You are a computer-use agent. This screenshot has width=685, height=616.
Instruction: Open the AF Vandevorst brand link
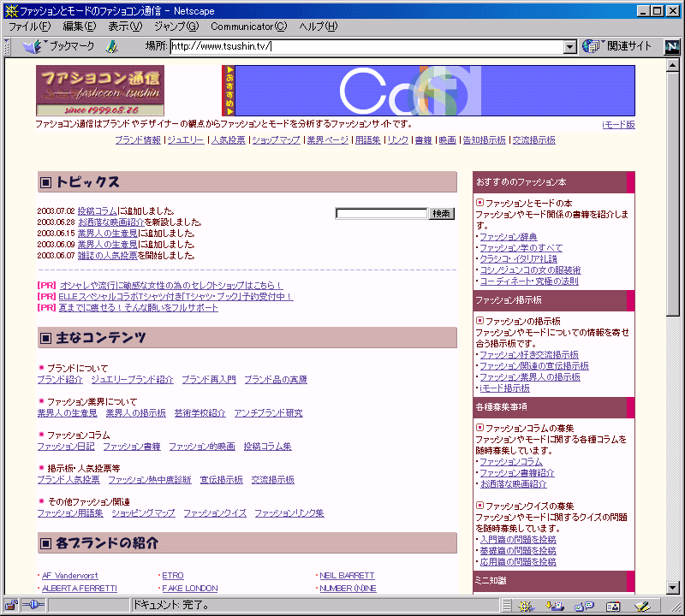tap(70, 576)
